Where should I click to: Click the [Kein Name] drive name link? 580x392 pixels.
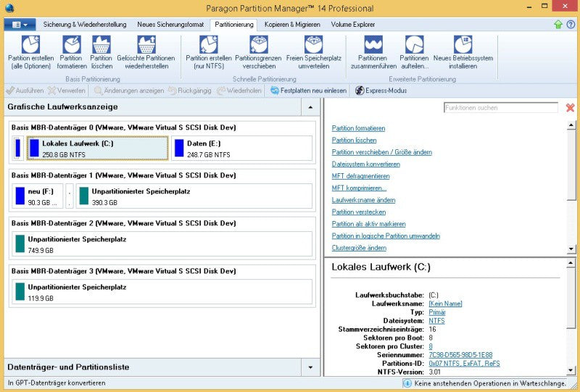click(x=445, y=304)
